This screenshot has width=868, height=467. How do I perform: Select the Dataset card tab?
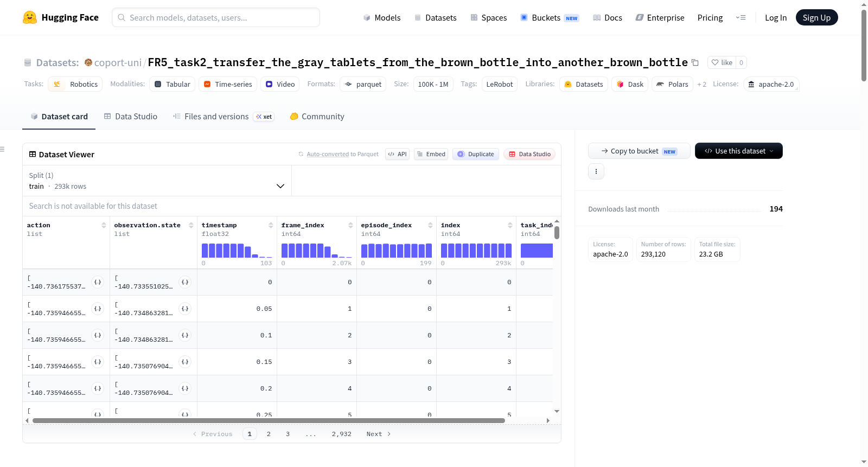(x=59, y=117)
